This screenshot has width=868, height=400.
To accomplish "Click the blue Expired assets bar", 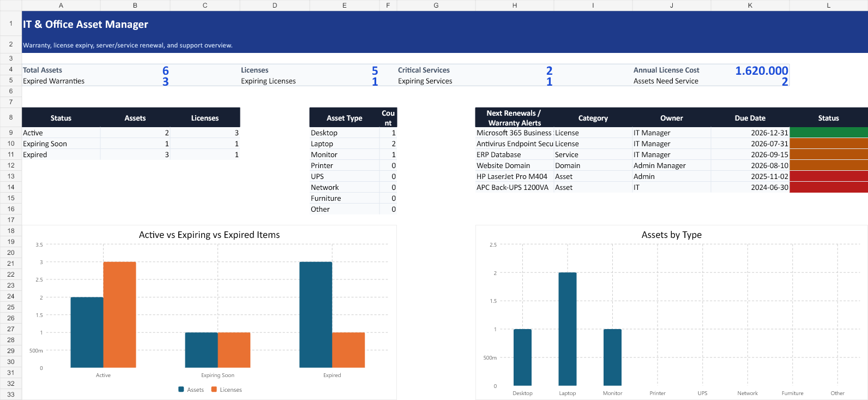I will pos(316,315).
